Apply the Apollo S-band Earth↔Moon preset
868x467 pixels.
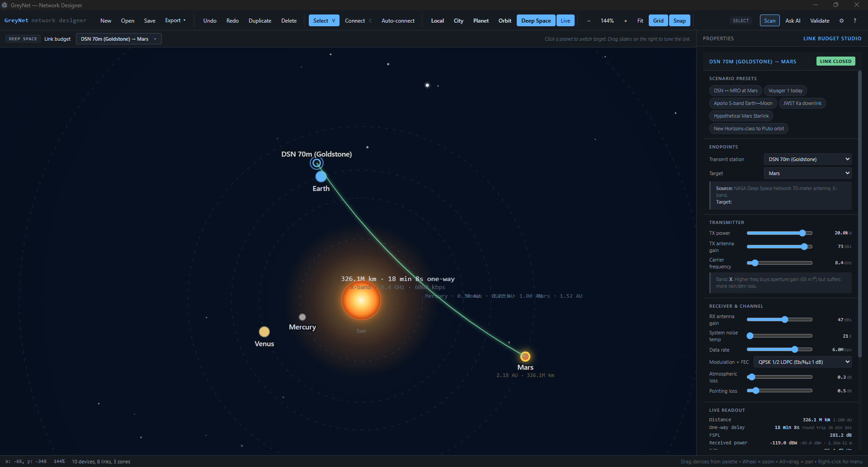[743, 103]
